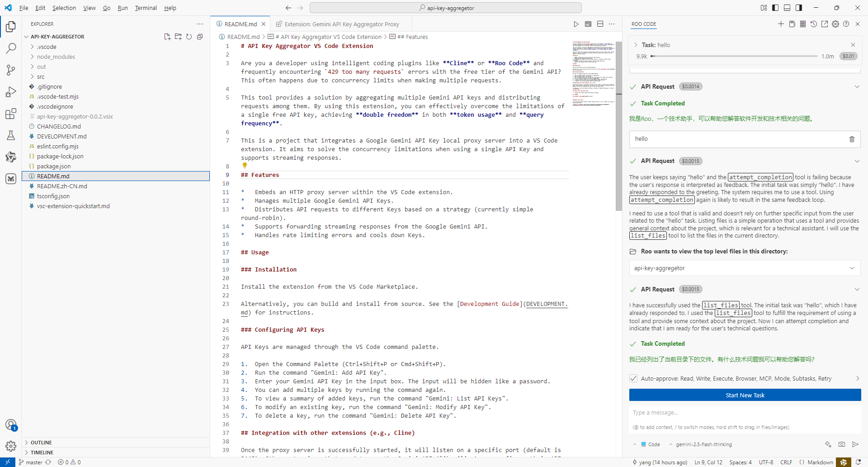Click New Folder icon in Explorer header
The image size is (868, 467).
[x=178, y=37]
